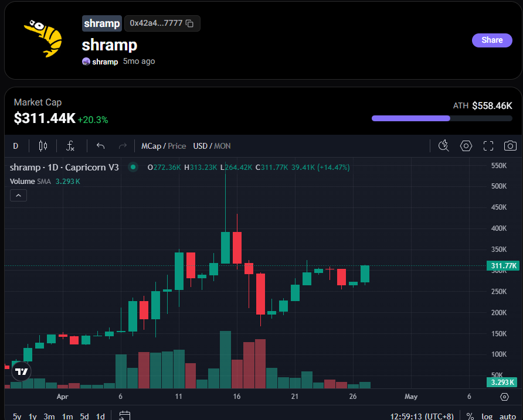Undo the last chart action
The image size is (523, 420).
[x=100, y=146]
